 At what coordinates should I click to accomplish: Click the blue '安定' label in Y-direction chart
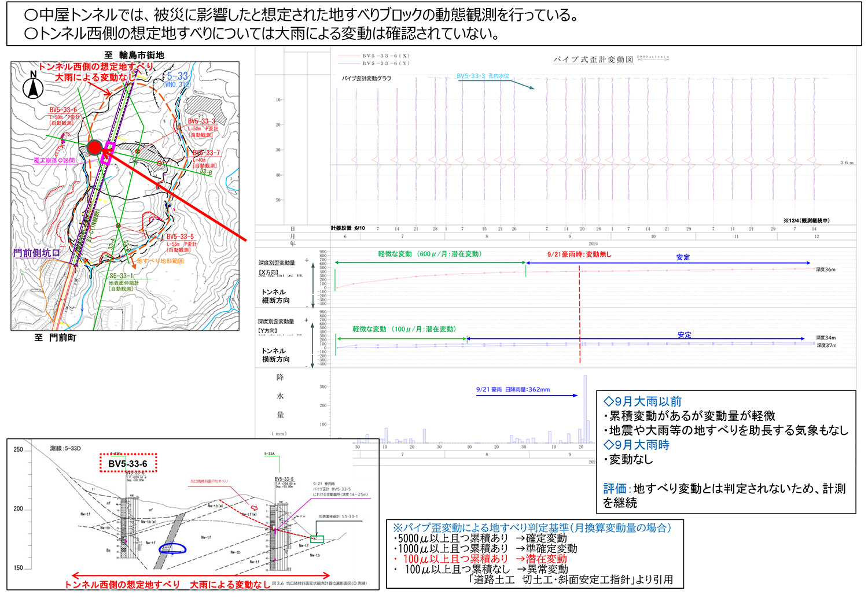(x=685, y=335)
